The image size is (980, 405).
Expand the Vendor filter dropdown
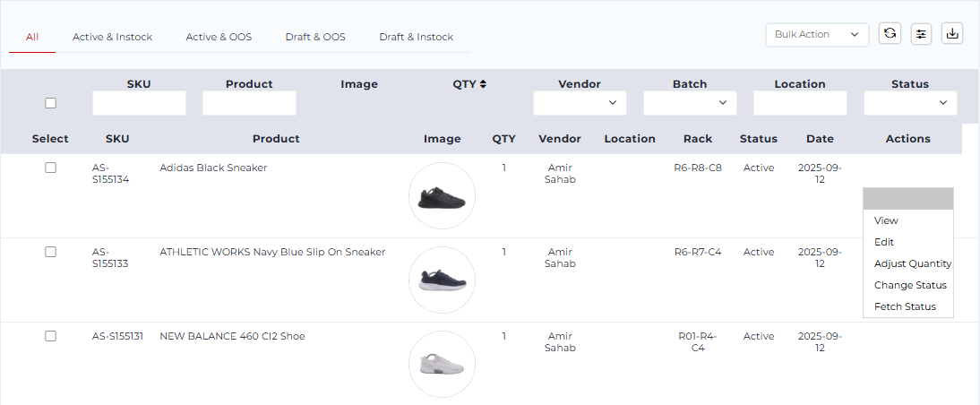point(580,103)
